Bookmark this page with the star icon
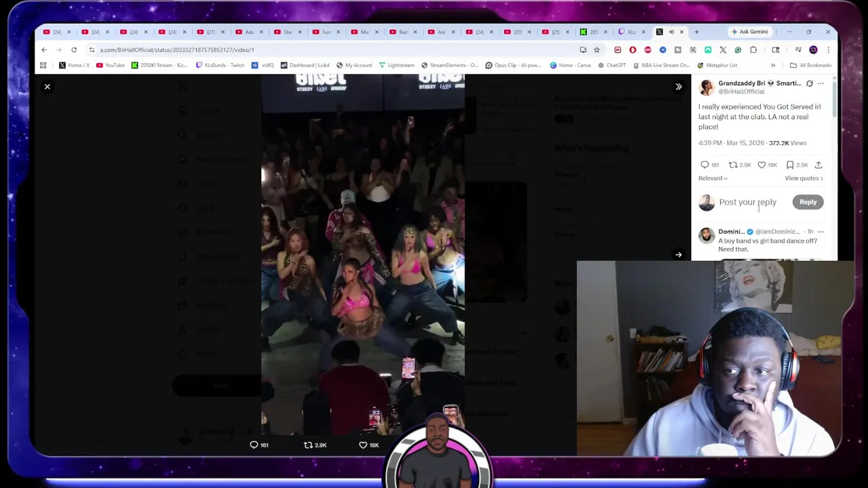 point(597,49)
